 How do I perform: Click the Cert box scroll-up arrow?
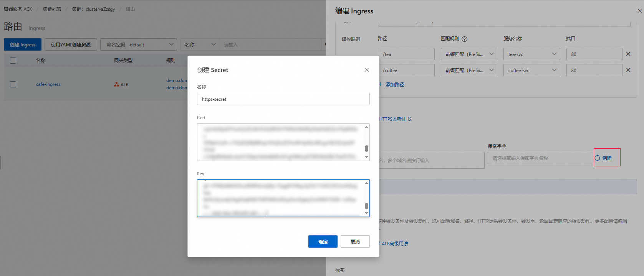(x=366, y=127)
